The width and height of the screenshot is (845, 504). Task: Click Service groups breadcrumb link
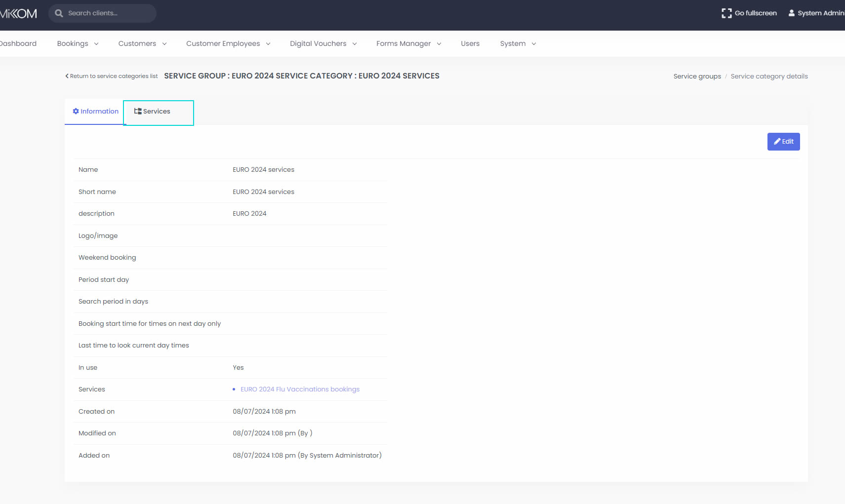(x=697, y=77)
